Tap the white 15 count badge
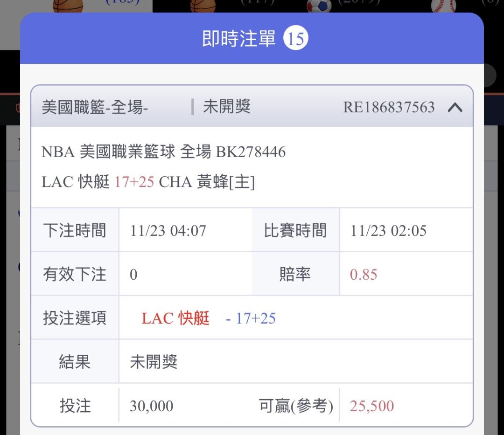Viewport: 504px width, 435px height. (296, 39)
